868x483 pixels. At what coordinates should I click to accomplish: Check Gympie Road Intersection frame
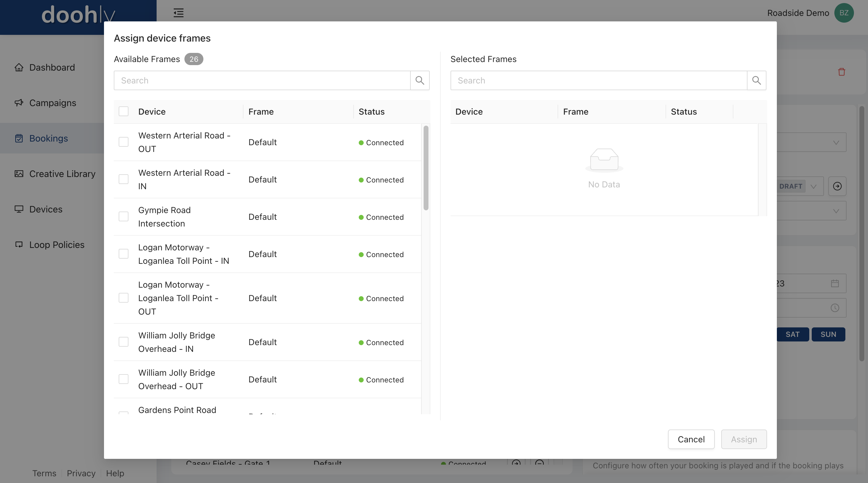[123, 216]
